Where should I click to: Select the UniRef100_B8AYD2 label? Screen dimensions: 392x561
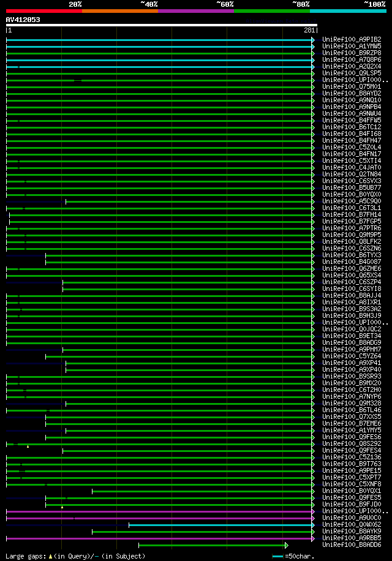[352, 93]
